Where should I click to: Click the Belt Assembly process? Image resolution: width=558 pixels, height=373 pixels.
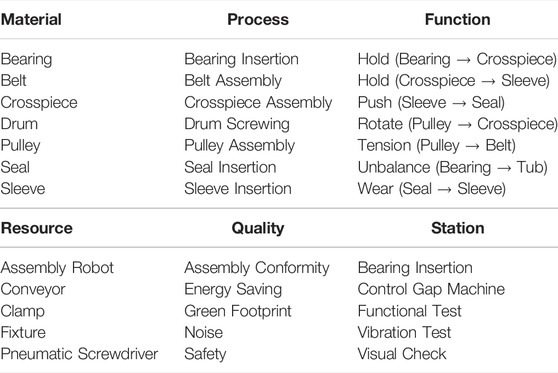click(x=233, y=81)
